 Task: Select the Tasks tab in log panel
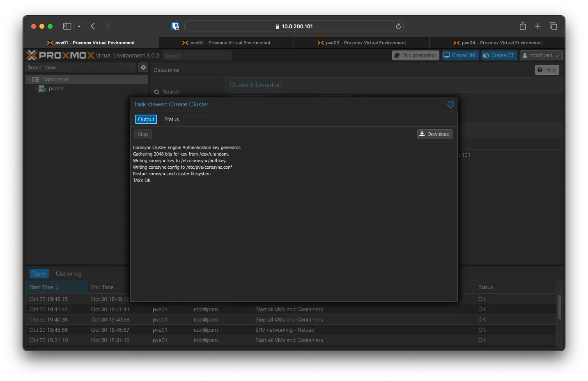click(x=39, y=274)
